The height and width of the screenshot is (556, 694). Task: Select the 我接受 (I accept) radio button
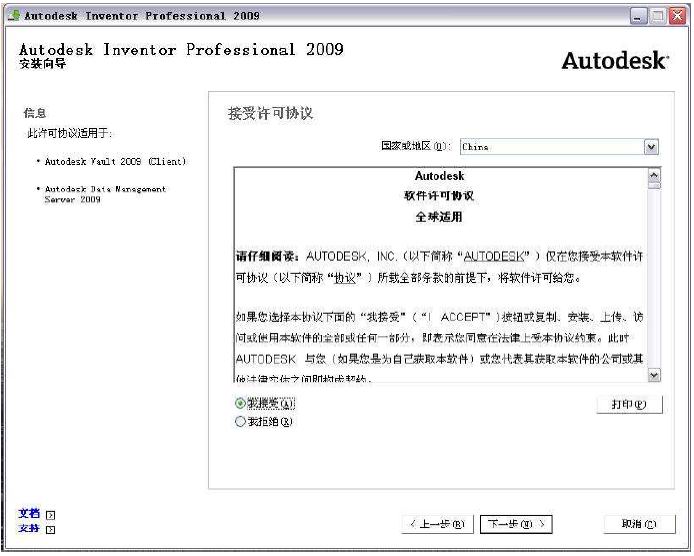point(240,403)
